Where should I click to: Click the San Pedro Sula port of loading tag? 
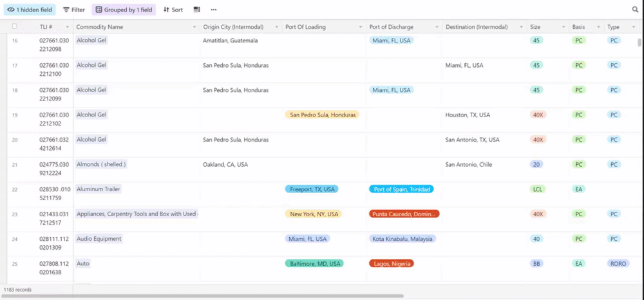(323, 115)
